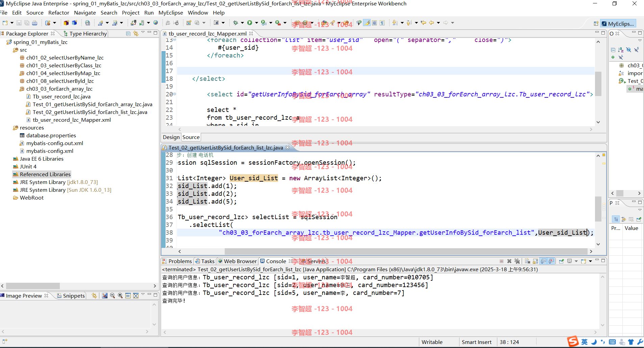The image size is (644, 348).
Task: Toggle Show Whitespace Characters pilcrow button
Action: pos(382,23)
